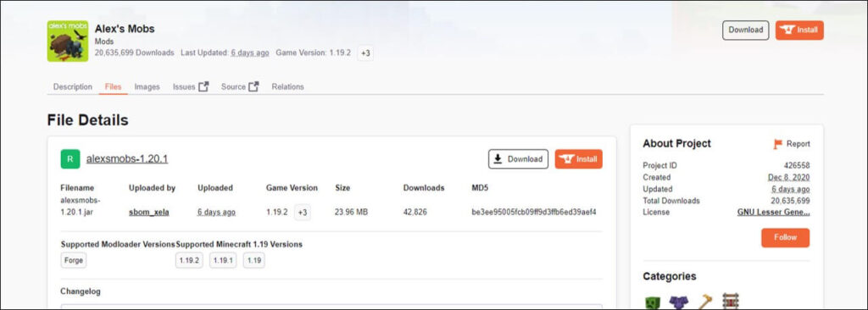Download the alexsmobs-1.20.1 file

tap(518, 159)
